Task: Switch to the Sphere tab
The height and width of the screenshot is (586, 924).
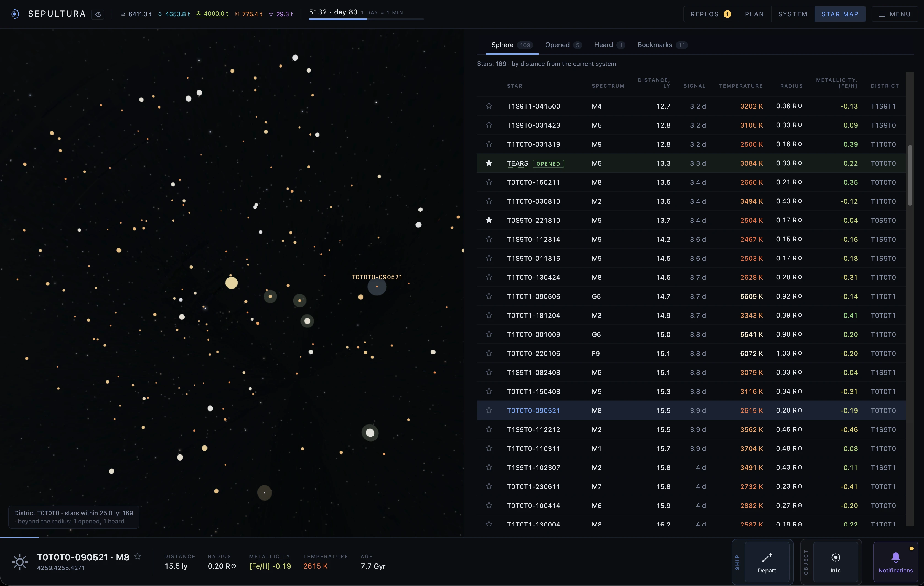Action: click(x=512, y=45)
